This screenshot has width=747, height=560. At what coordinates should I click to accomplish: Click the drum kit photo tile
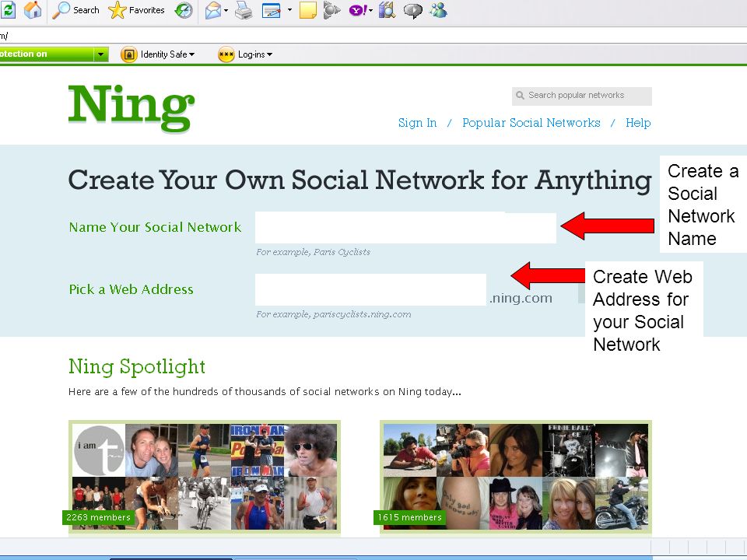click(568, 450)
